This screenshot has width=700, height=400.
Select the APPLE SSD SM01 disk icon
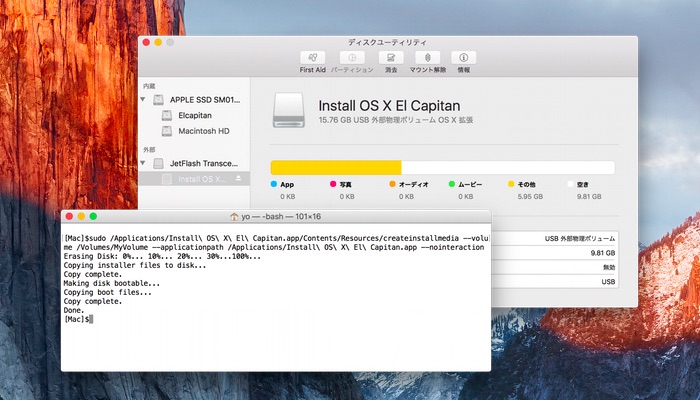click(158, 100)
